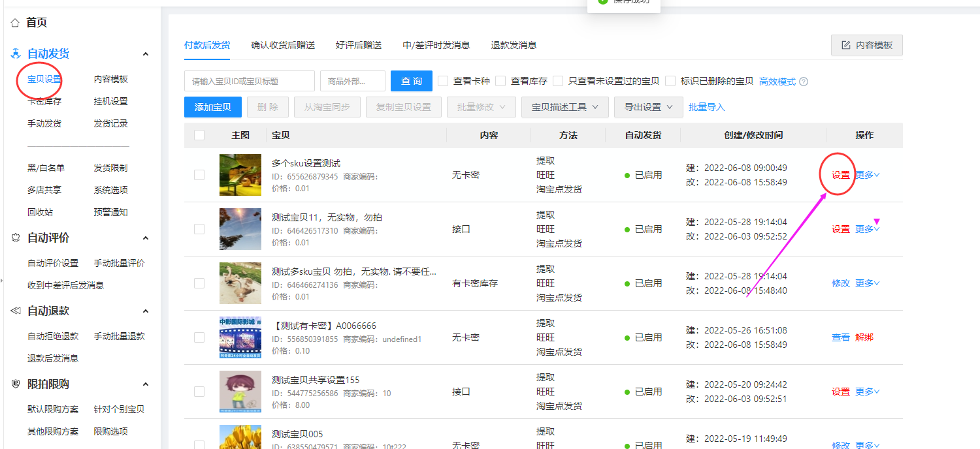Check the row for 多个sku设置测试

[x=199, y=175]
